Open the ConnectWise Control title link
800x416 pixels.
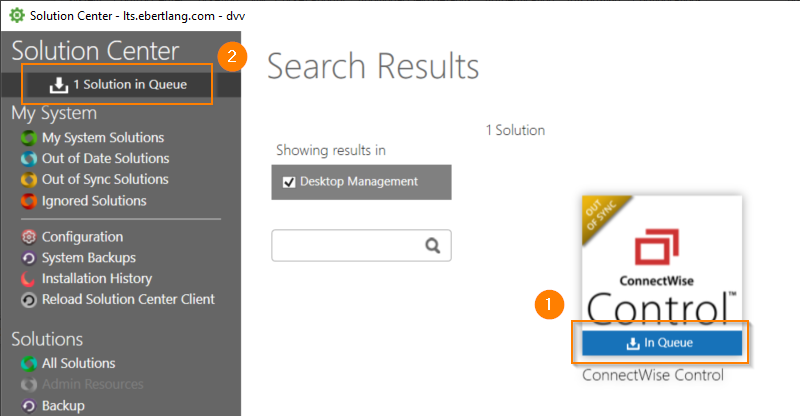(x=652, y=376)
